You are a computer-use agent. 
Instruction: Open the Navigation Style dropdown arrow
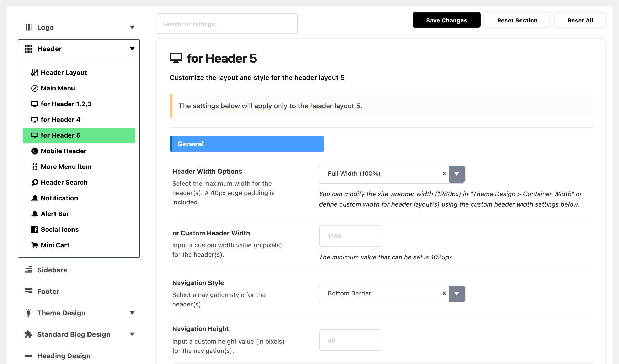click(457, 294)
